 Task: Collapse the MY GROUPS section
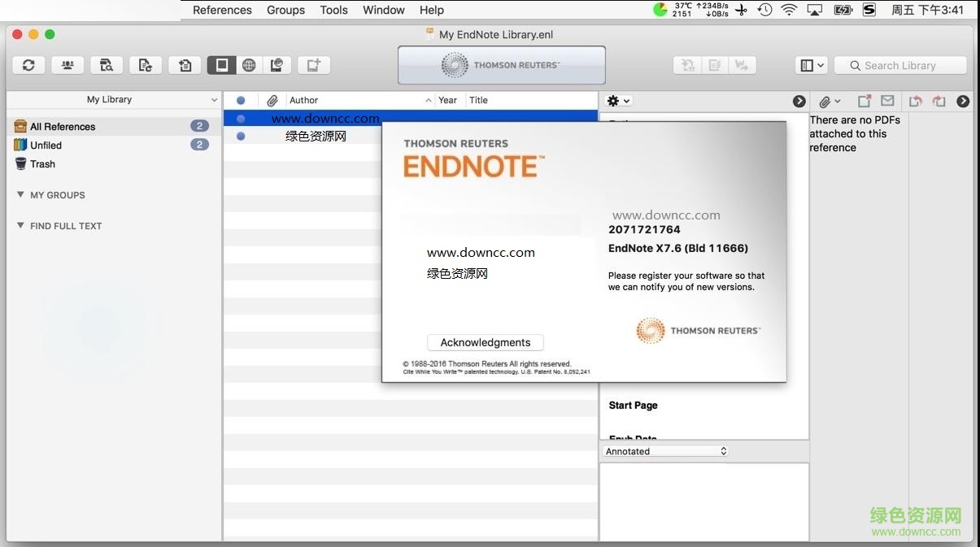click(19, 195)
